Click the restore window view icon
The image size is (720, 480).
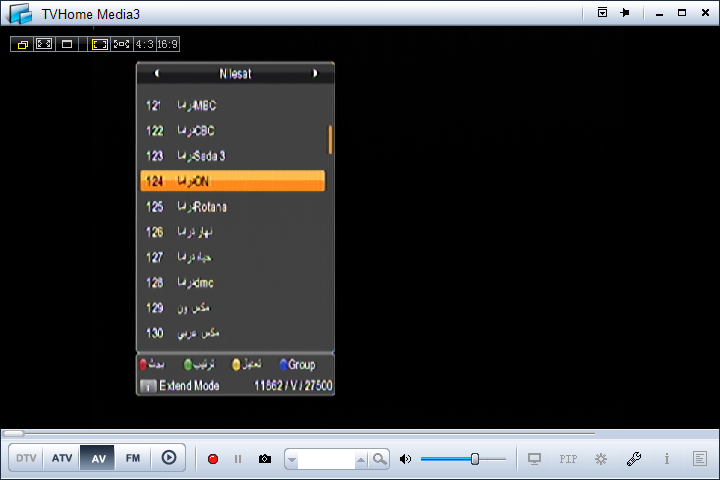(x=22, y=44)
